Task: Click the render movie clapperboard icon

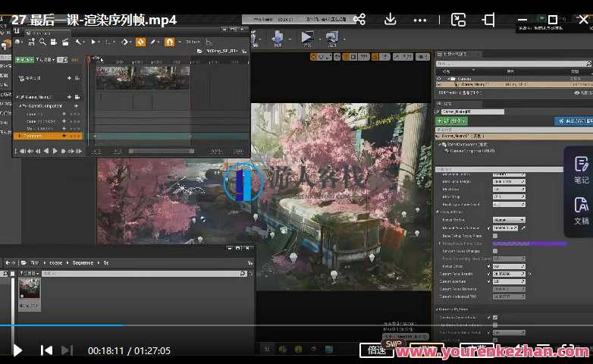Action: tap(65, 42)
